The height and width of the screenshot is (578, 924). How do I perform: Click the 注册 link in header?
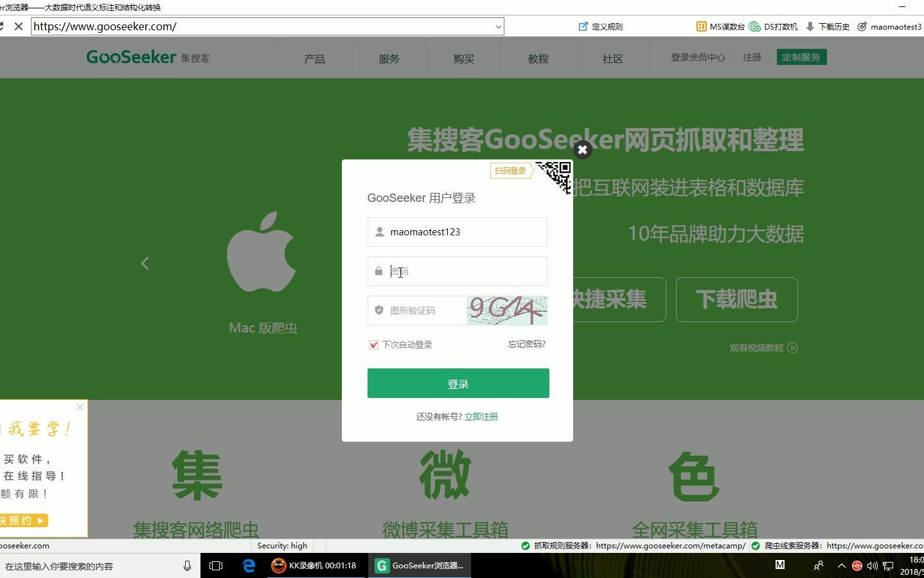pos(752,57)
